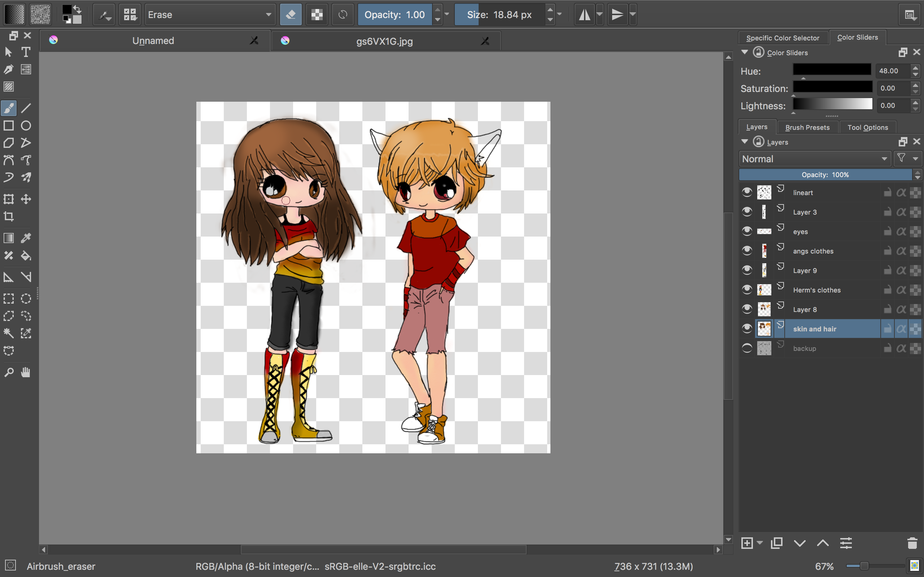
Task: Expand the add layer options arrow
Action: point(759,543)
